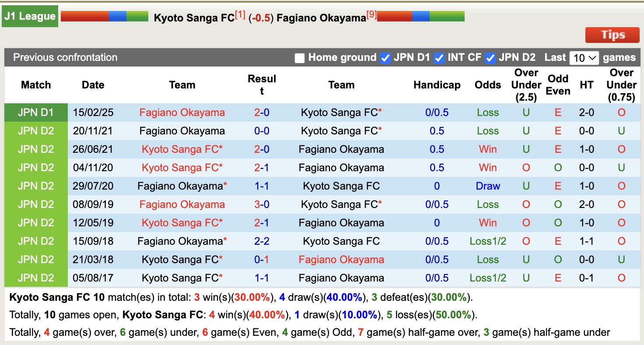Select Kyoto Sanga FC* on the 04/11/20 row
This screenshot has width=644, height=345.
[182, 167]
